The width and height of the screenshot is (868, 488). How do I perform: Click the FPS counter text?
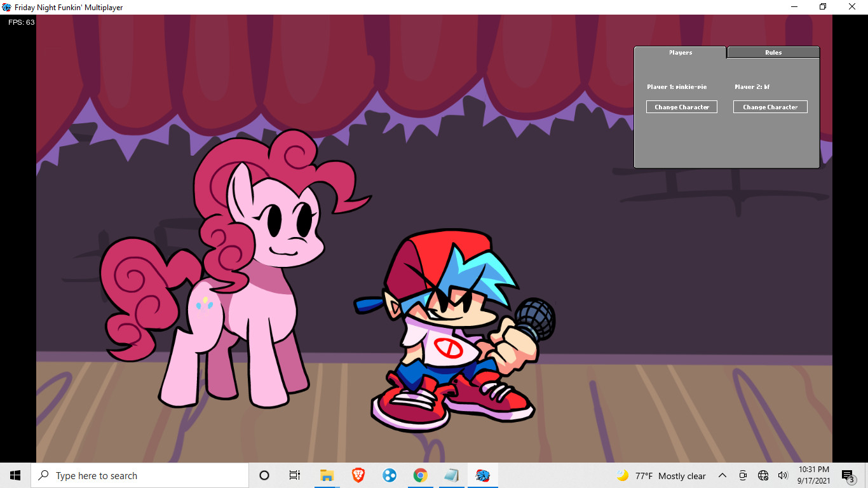(x=22, y=22)
